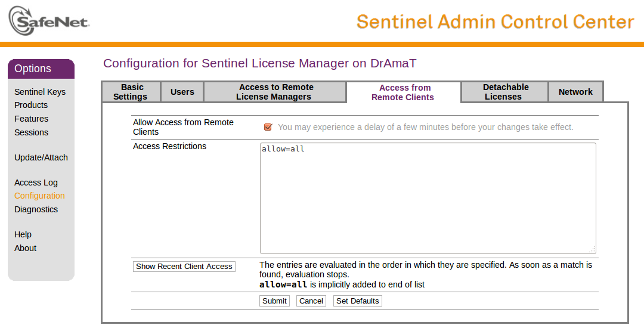Viewport: 644px width, 328px height.
Task: Select the Configuration menu item
Action: pyautogui.click(x=39, y=196)
